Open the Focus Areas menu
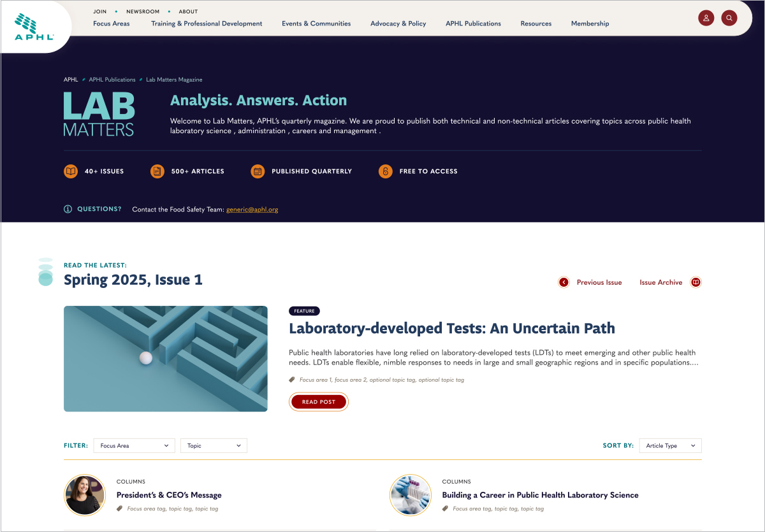The width and height of the screenshot is (765, 532). point(112,24)
